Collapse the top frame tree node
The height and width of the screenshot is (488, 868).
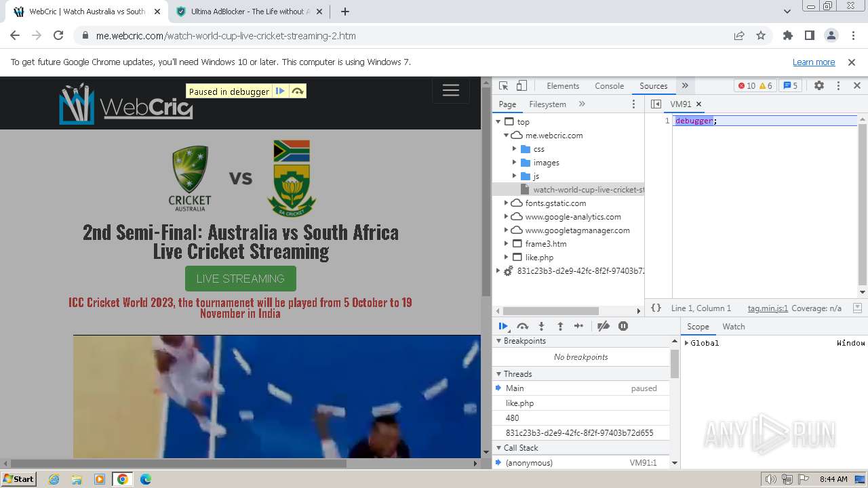point(498,122)
